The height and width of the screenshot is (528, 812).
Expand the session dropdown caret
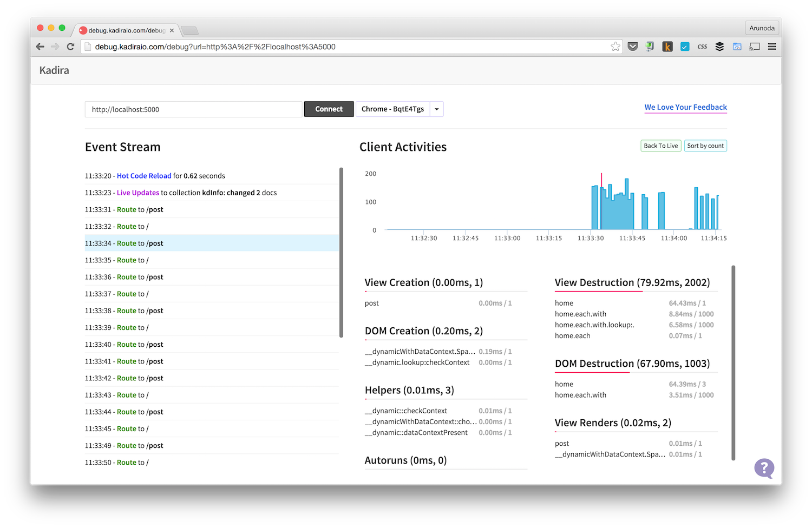pyautogui.click(x=437, y=109)
